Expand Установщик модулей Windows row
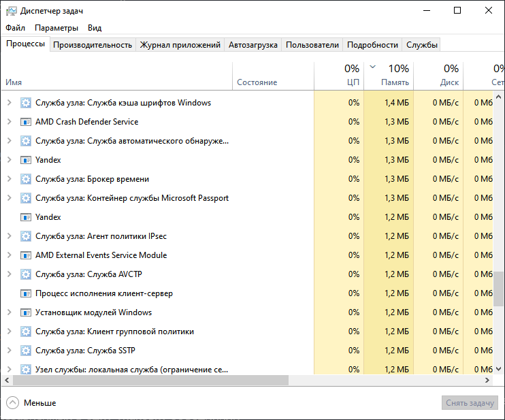 tap(10, 312)
